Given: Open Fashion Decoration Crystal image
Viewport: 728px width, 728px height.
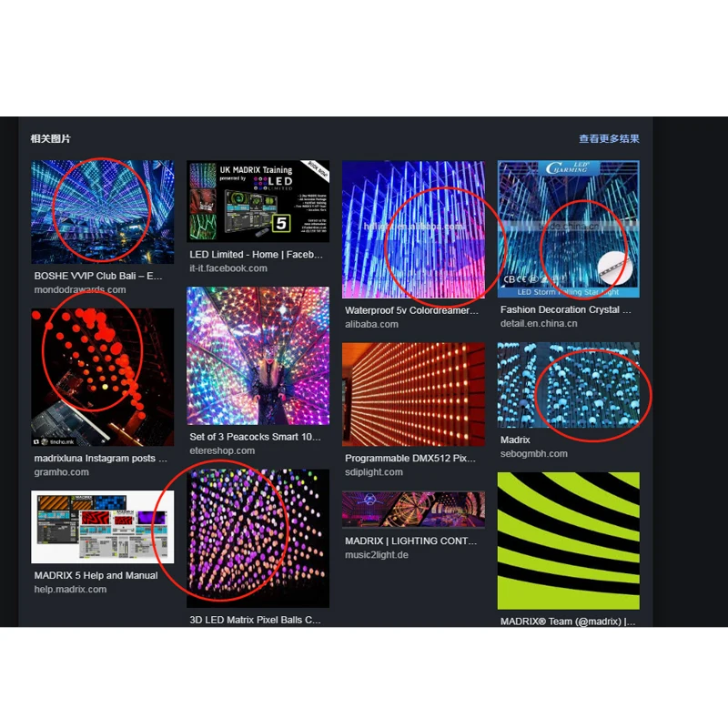Looking at the screenshot, I should [x=568, y=229].
